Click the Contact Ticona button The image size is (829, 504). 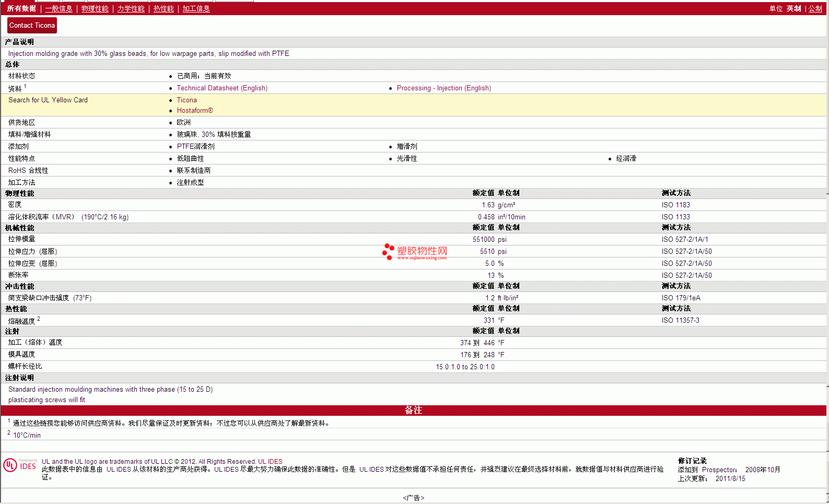32,25
